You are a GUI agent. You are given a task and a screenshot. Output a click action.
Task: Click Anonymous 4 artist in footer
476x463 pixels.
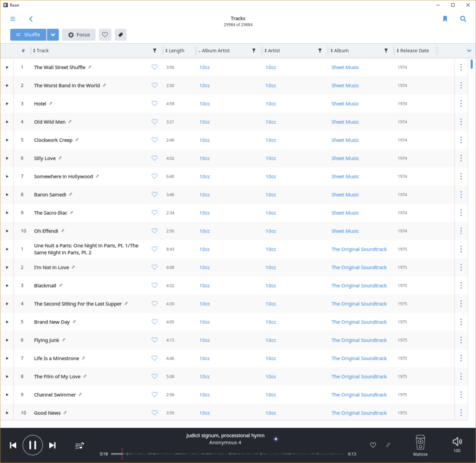[225, 443]
